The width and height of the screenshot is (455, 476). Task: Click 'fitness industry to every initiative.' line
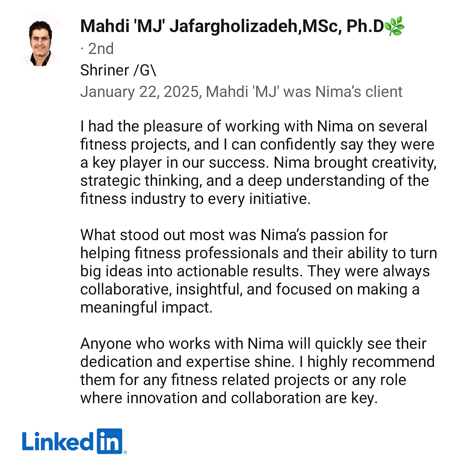195,199
